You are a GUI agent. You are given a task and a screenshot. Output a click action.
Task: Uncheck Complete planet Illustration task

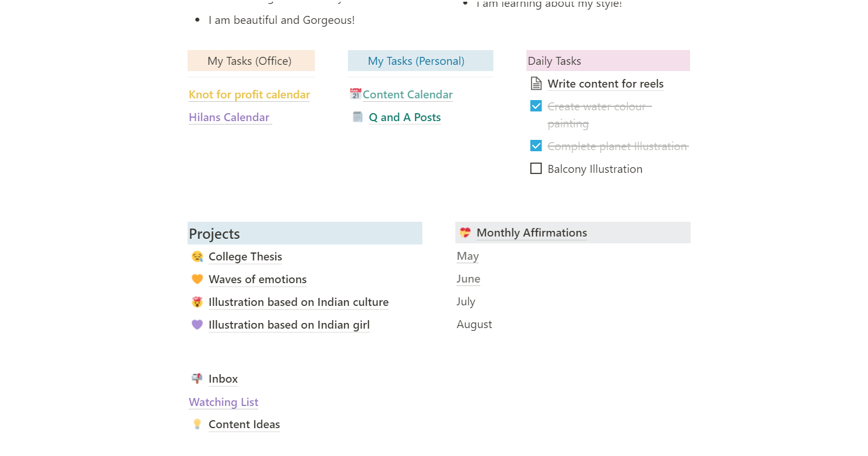pyautogui.click(x=536, y=146)
